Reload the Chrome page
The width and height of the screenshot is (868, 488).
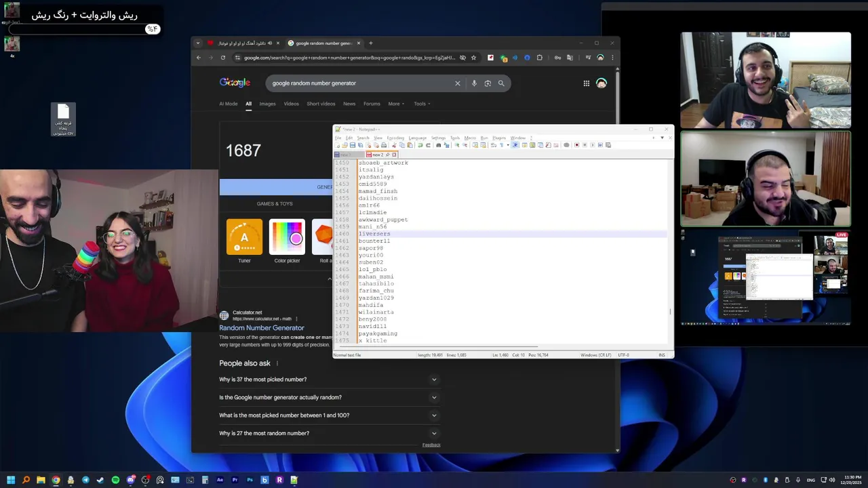click(x=222, y=58)
